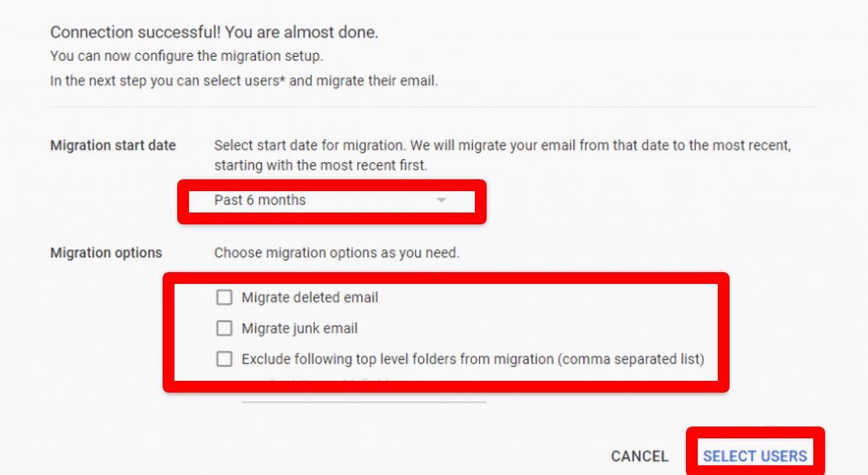The width and height of the screenshot is (868, 475).
Task: Check 'Exclude following top level folders from migration'
Action: [x=224, y=359]
